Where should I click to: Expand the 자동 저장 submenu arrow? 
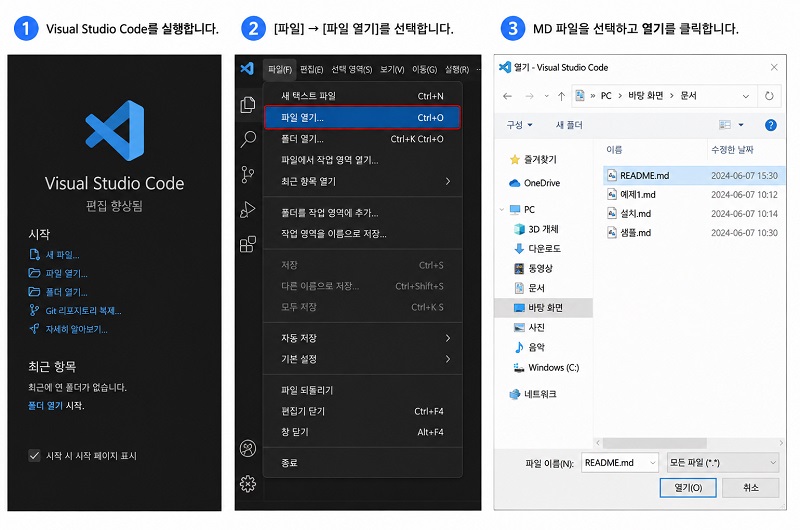click(447, 338)
